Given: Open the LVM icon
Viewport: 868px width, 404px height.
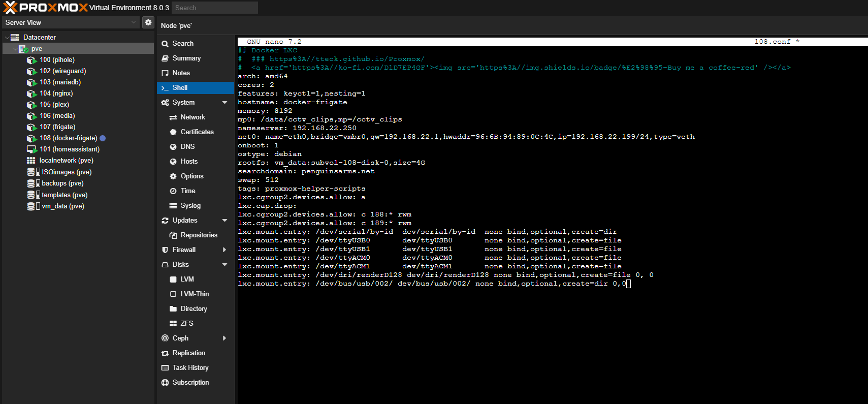Looking at the screenshot, I should [173, 279].
